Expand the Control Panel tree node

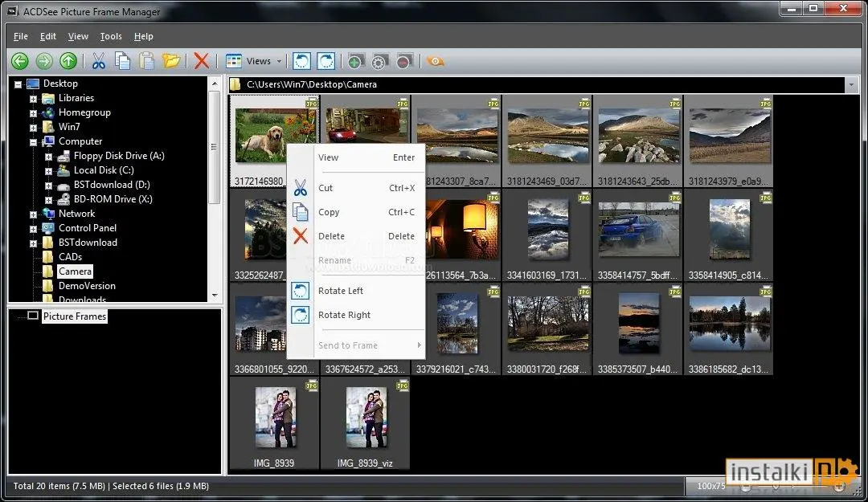(x=33, y=229)
